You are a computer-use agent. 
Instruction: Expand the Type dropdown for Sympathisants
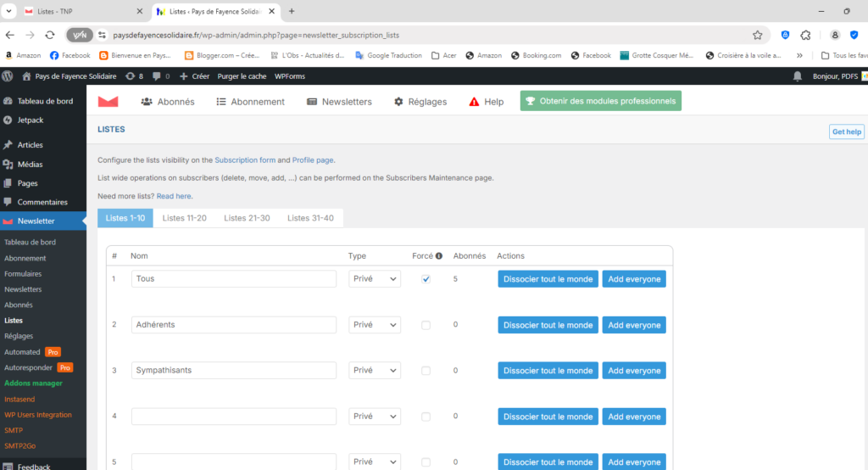pos(375,371)
